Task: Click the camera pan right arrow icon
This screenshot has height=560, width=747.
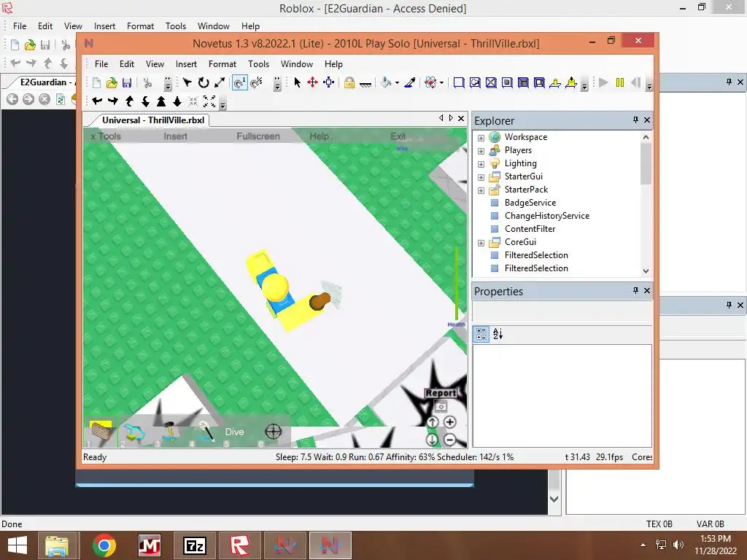Action: (113, 101)
